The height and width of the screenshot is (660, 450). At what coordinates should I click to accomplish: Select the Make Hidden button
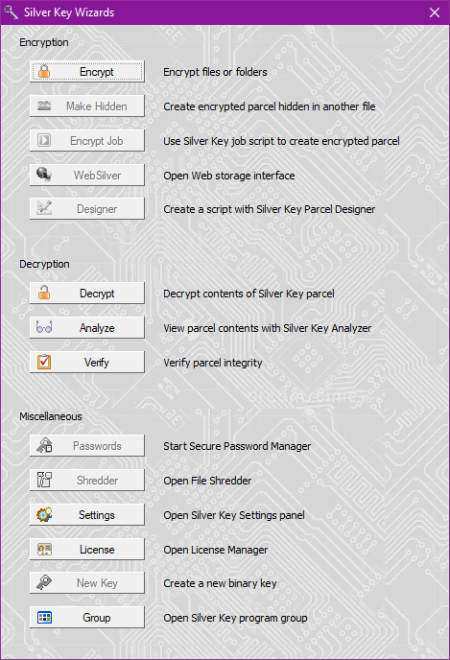tap(87, 106)
